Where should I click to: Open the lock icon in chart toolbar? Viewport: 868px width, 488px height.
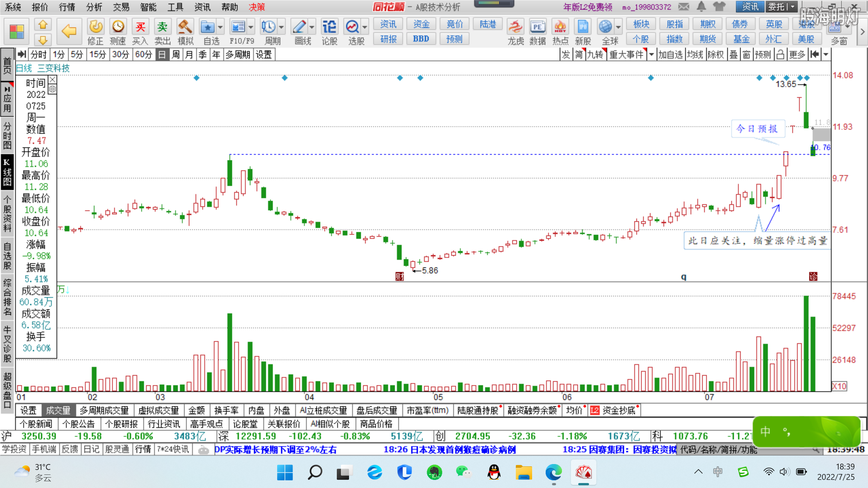[780, 55]
